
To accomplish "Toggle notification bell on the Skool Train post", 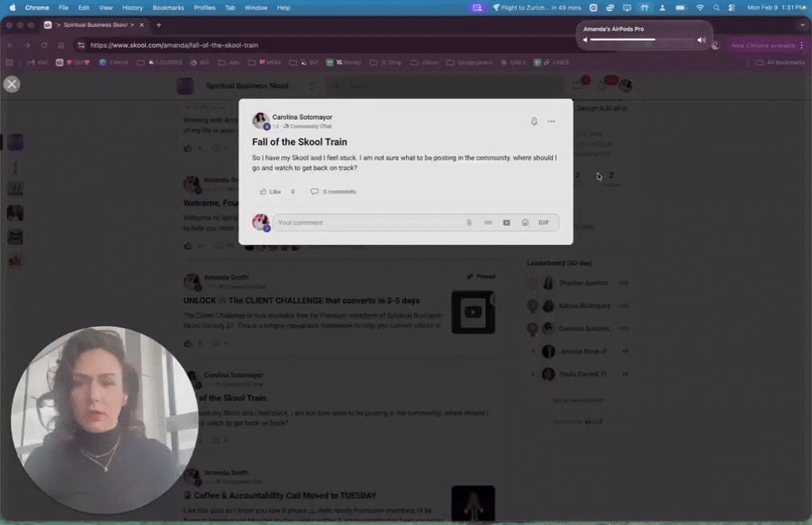I will (533, 121).
